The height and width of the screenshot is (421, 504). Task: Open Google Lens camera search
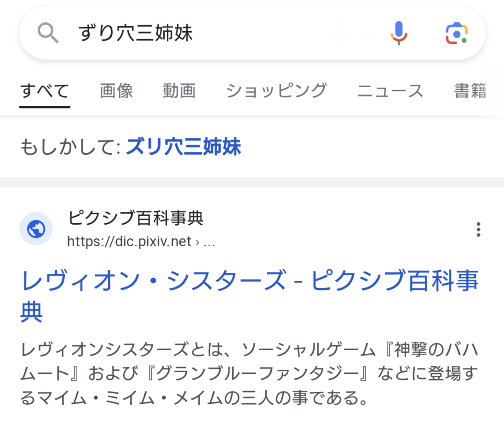456,33
